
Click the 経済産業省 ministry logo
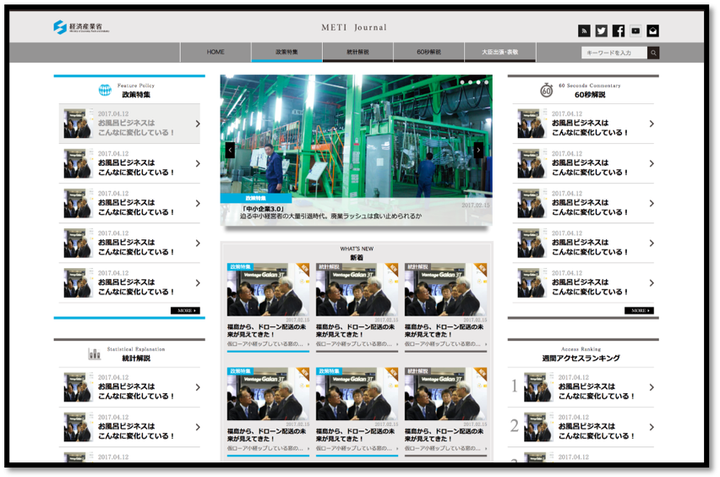click(x=81, y=27)
